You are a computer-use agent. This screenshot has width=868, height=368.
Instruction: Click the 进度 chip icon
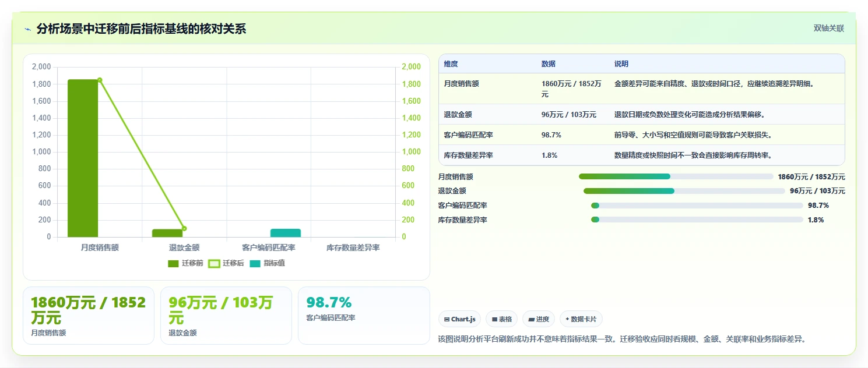click(x=531, y=319)
